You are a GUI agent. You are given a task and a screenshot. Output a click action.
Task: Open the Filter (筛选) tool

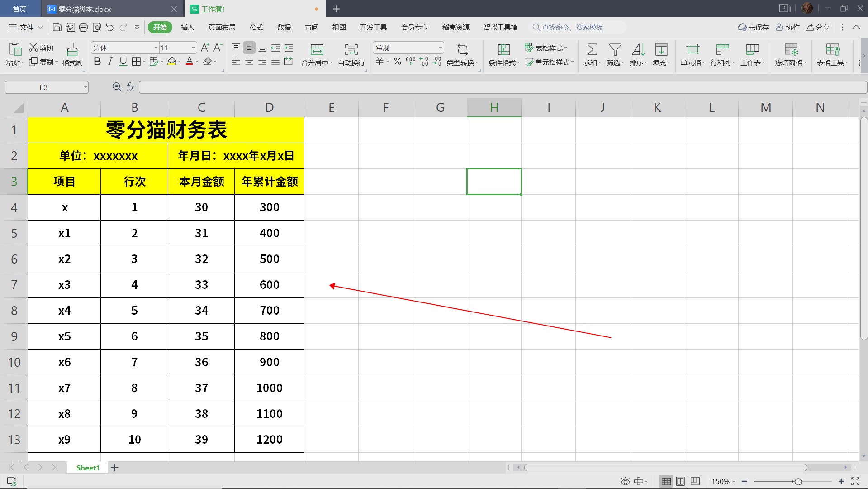[615, 49]
